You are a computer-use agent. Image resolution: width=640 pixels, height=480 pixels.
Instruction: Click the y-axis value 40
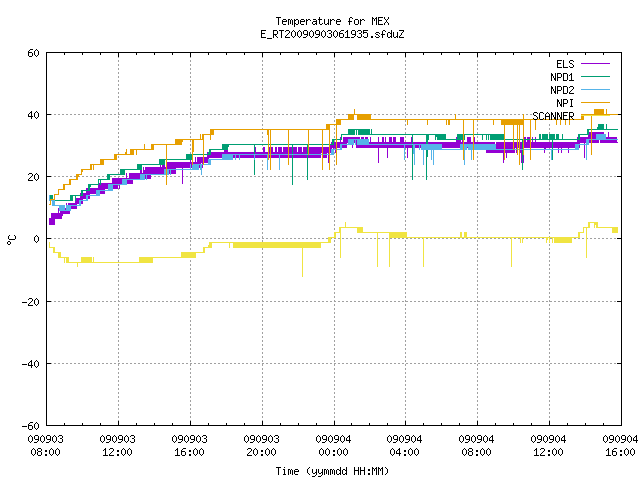pos(33,115)
